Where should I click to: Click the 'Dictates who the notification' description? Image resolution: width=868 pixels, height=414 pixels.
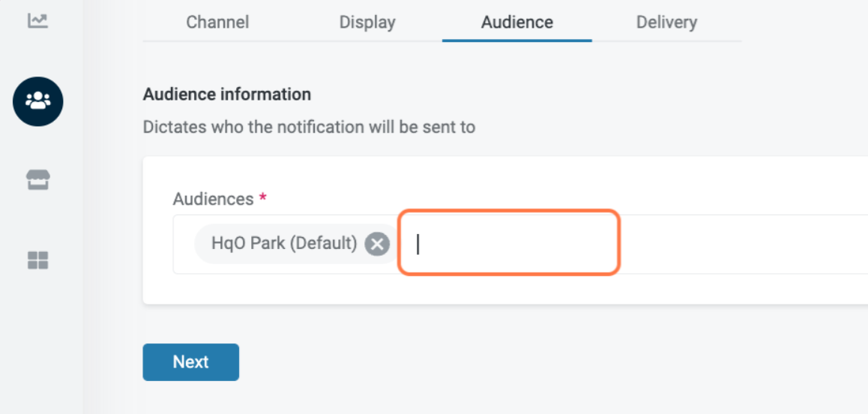click(309, 127)
